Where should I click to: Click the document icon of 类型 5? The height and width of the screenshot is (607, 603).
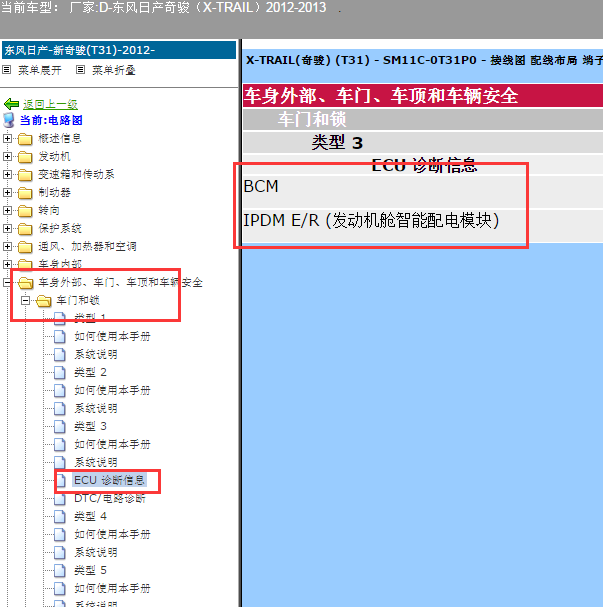pos(60,571)
